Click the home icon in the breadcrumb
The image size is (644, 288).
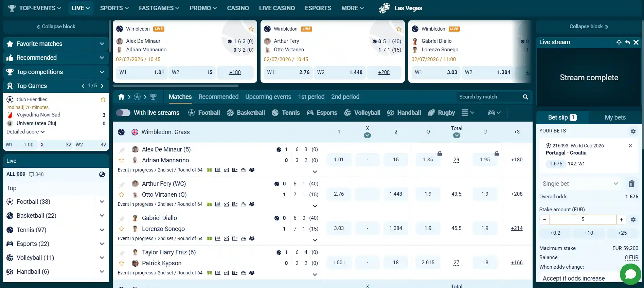coord(121,97)
